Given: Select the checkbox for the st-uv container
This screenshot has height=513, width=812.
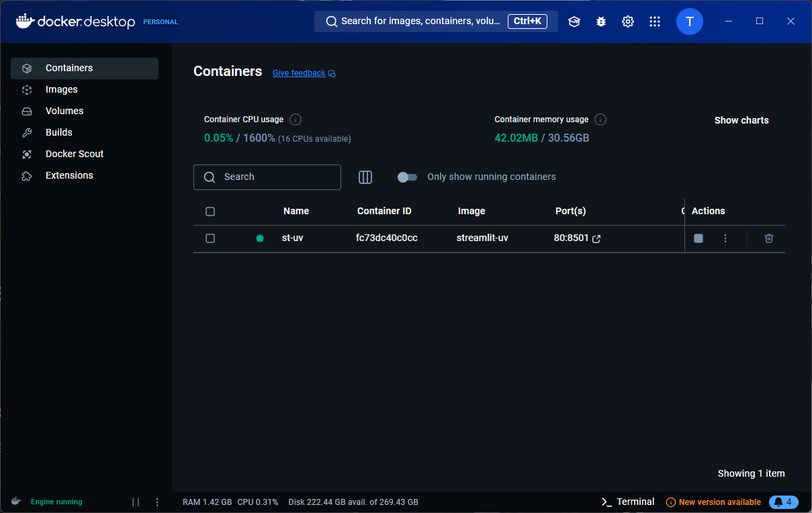Looking at the screenshot, I should click(210, 238).
